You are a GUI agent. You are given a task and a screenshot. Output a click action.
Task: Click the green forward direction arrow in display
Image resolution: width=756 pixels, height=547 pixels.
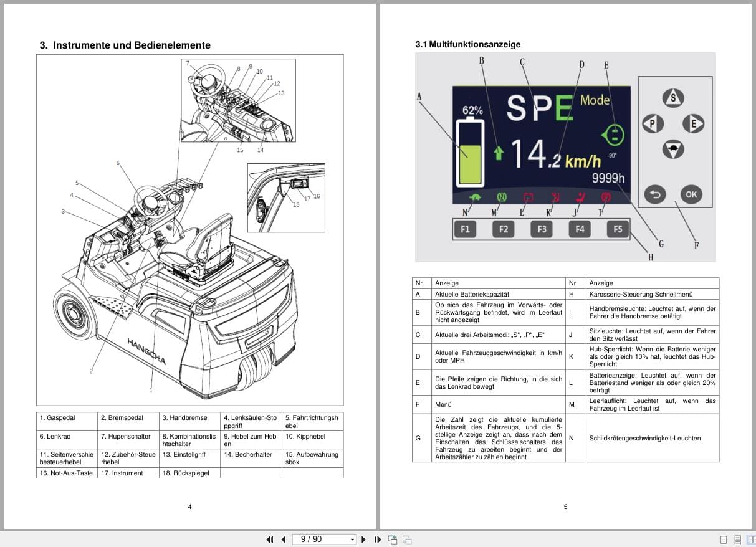pos(499,153)
